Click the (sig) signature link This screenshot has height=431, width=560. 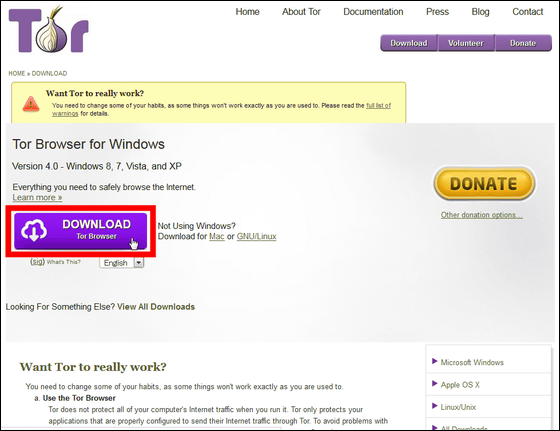(38, 262)
